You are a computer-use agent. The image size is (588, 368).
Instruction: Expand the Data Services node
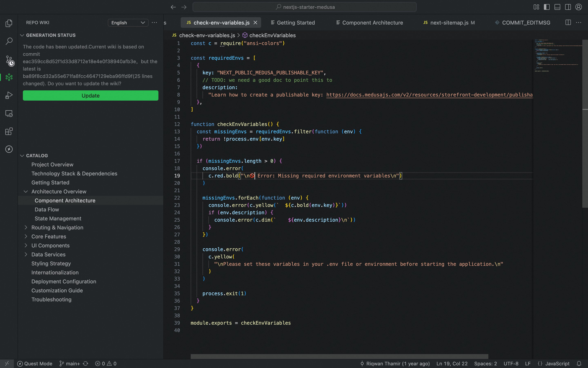pos(26,254)
